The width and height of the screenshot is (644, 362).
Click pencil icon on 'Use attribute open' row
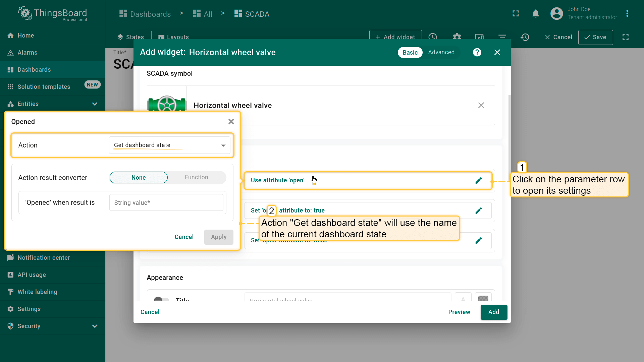point(479,181)
